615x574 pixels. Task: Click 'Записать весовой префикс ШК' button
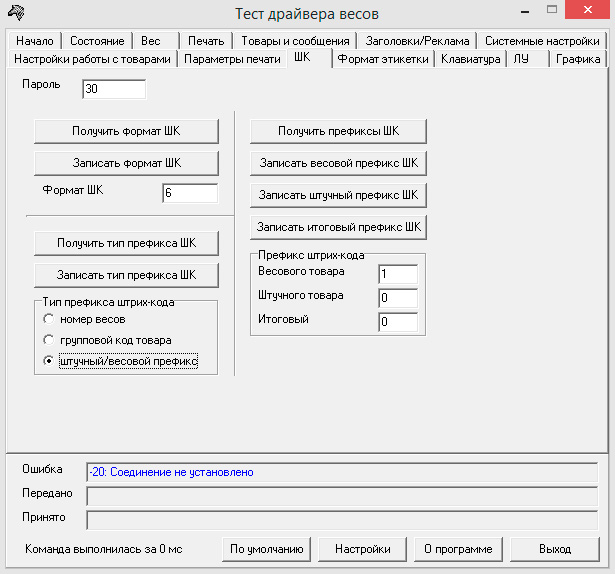[338, 163]
